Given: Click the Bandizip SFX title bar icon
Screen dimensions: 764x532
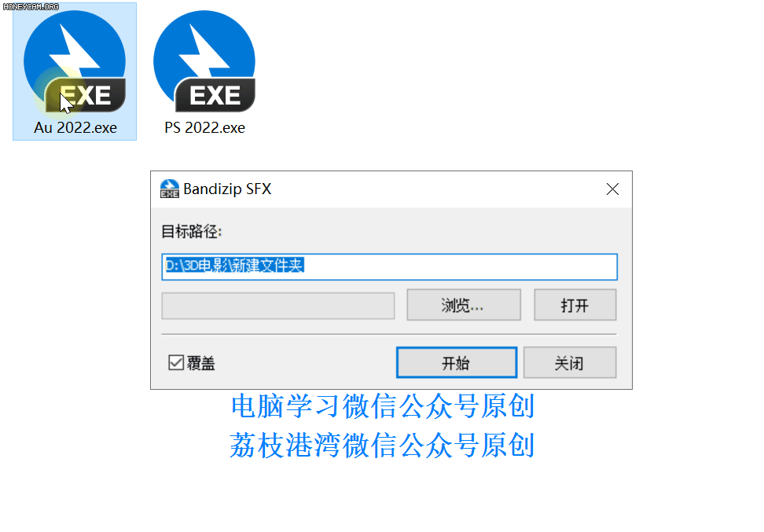Looking at the screenshot, I should coord(170,189).
